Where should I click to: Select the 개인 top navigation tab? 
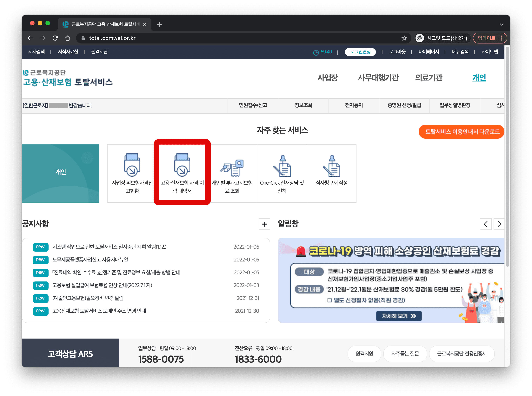479,78
